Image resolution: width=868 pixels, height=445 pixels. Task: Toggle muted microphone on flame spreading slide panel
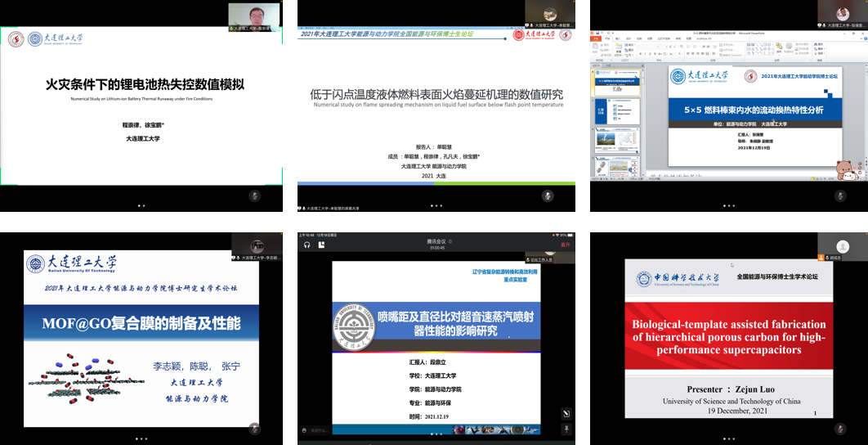pos(548,195)
